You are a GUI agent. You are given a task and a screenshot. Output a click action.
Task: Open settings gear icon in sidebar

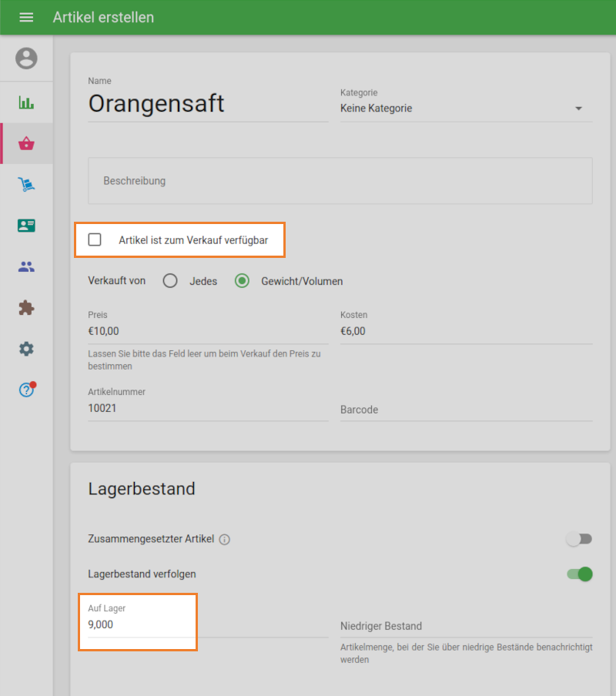pyautogui.click(x=26, y=349)
